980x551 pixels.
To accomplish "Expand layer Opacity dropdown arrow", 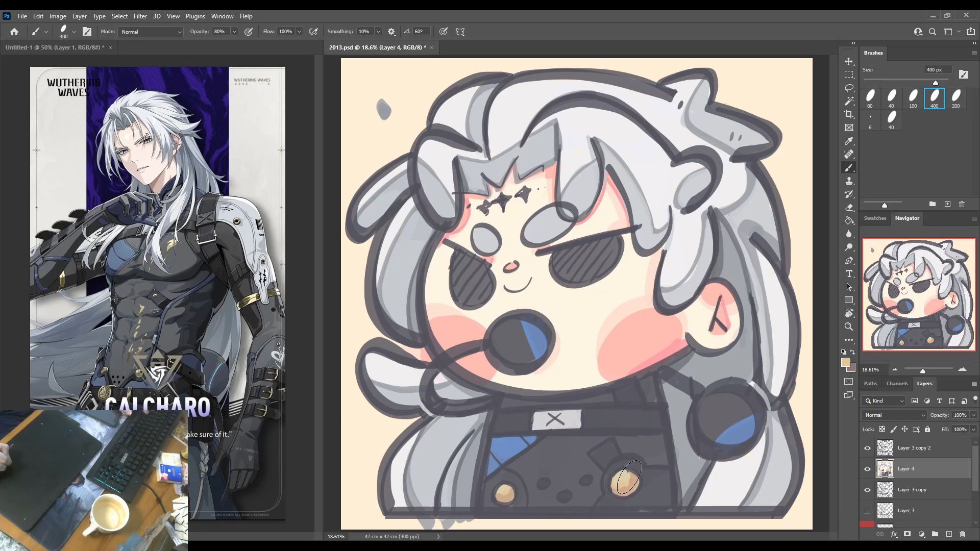I will (973, 415).
